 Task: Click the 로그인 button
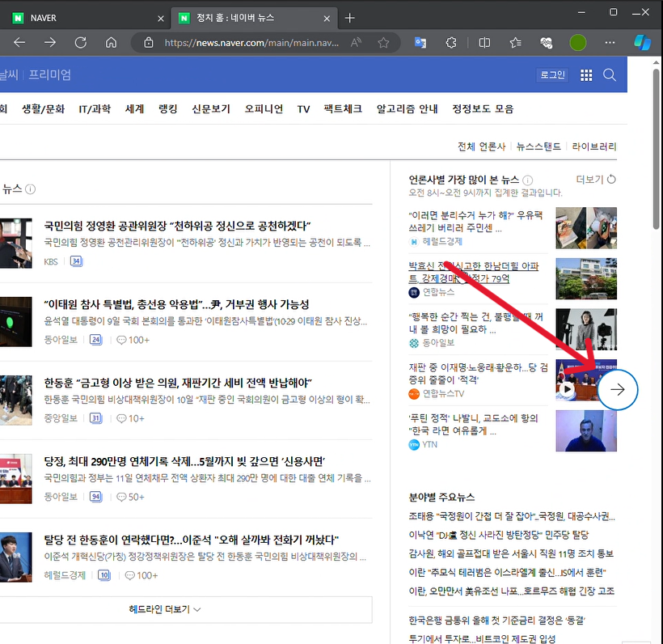[553, 75]
